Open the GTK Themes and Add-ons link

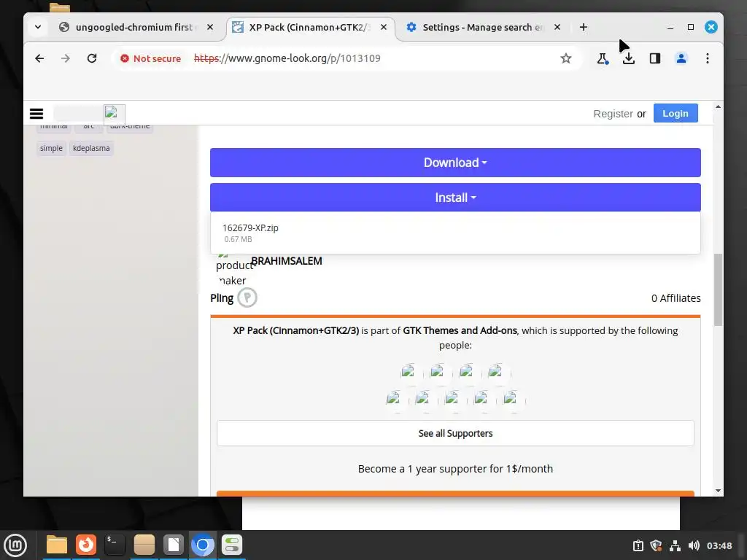coord(460,330)
